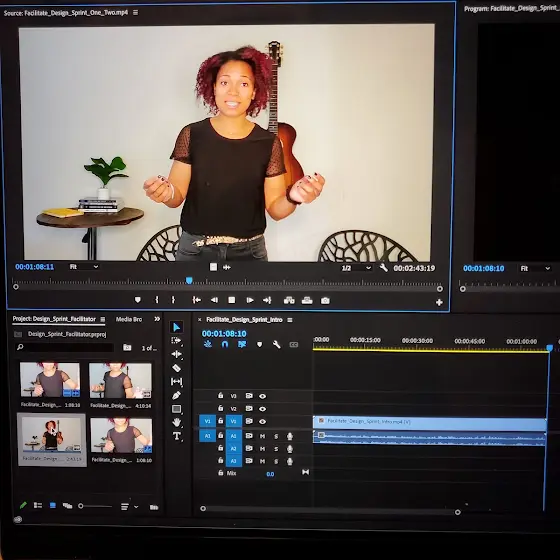Stop playback in Source monitor

pyautogui.click(x=231, y=300)
